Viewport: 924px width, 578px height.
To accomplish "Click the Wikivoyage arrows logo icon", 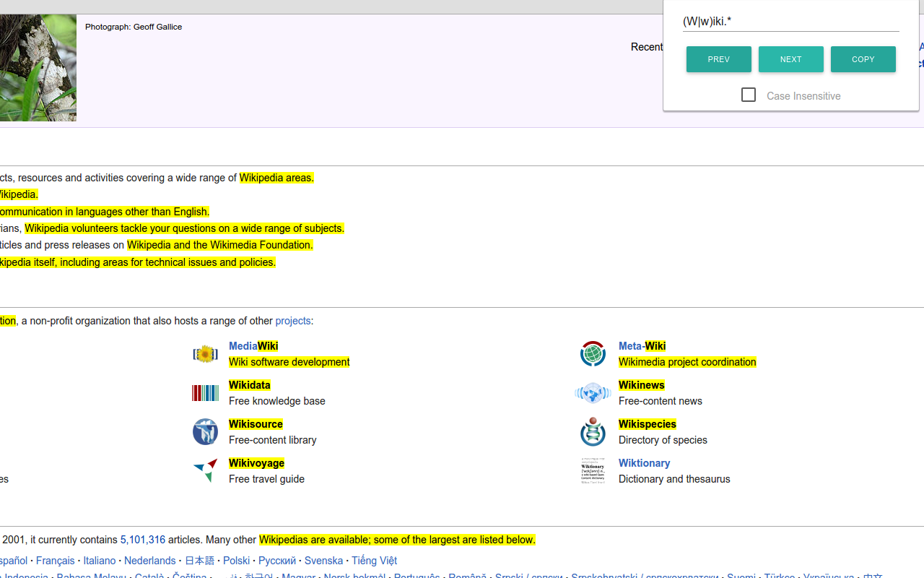I will click(205, 471).
